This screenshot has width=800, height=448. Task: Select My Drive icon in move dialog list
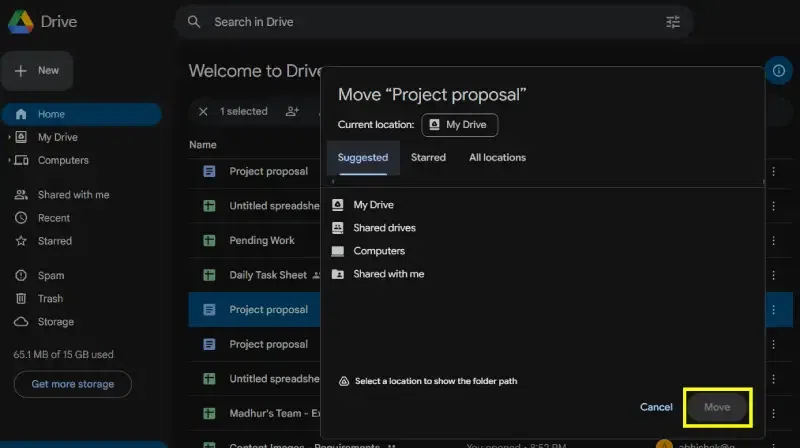[x=337, y=205]
